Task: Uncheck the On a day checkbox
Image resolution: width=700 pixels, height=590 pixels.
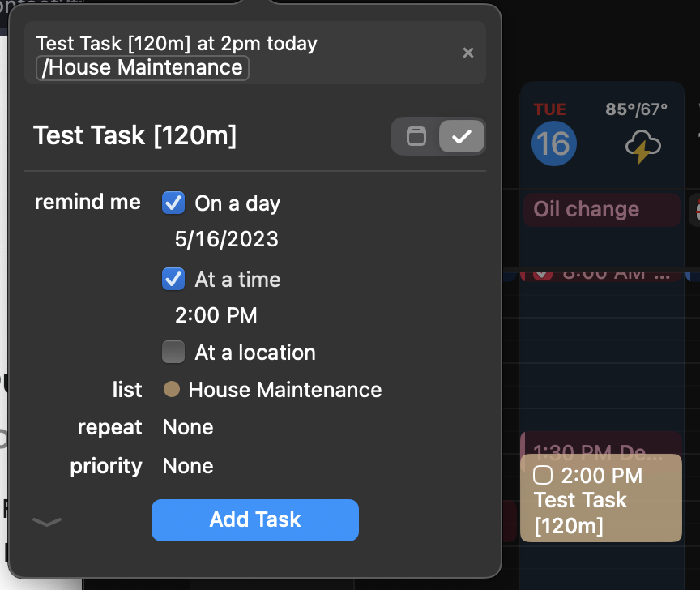Action: [173, 203]
